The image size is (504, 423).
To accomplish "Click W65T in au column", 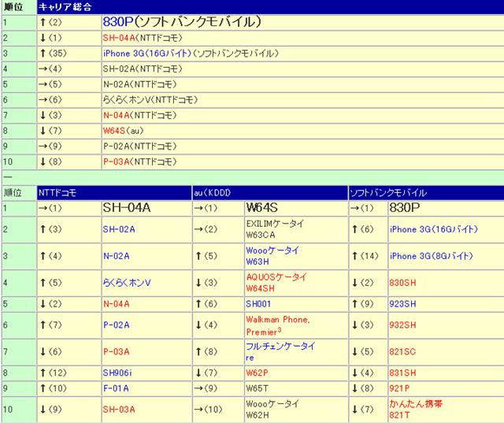I will point(258,388).
